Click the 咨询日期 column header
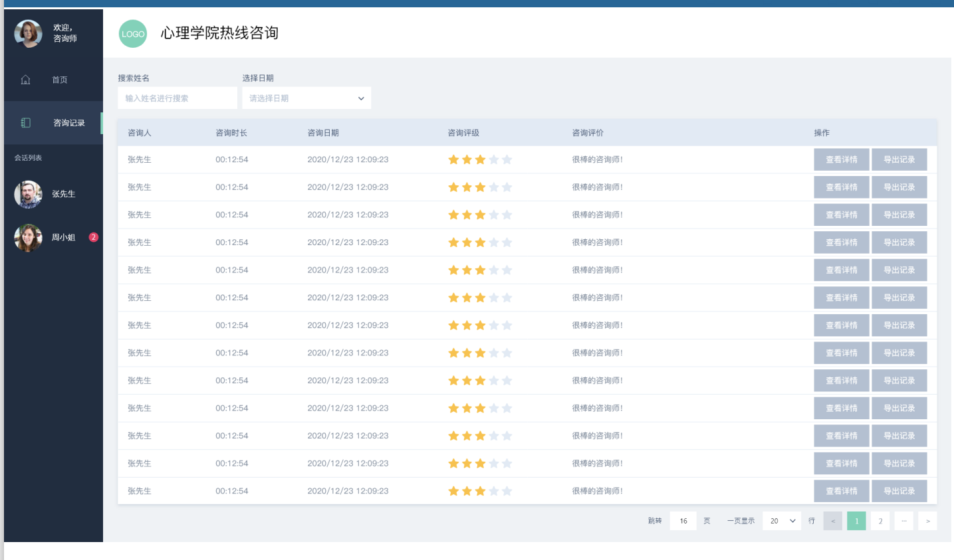954x560 pixels. (323, 133)
